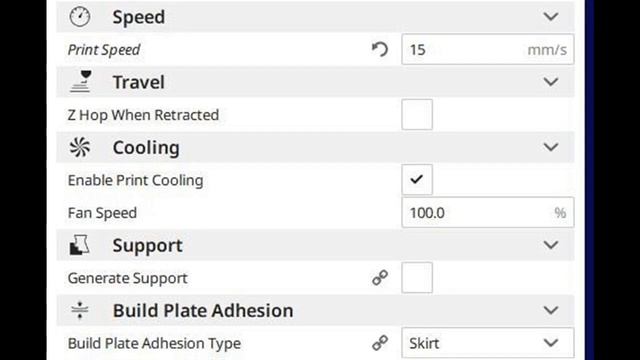The width and height of the screenshot is (640, 360).
Task: Collapse the Speed section chevron
Action: coord(551,17)
